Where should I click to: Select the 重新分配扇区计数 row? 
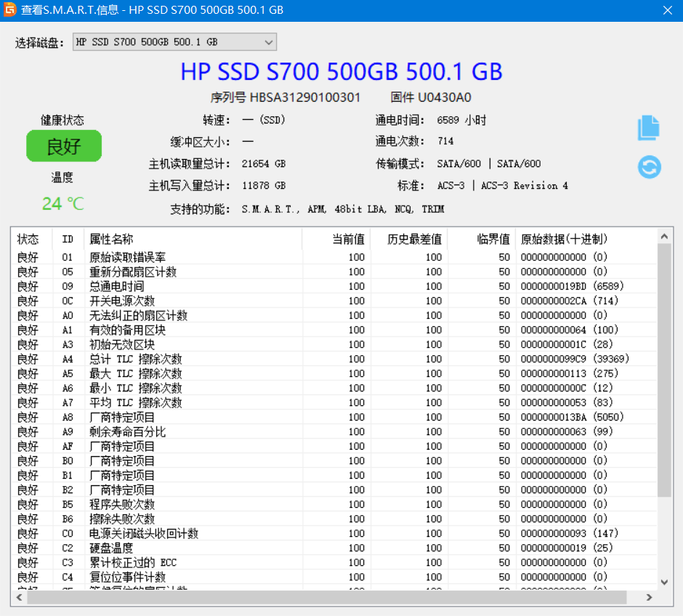point(334,272)
